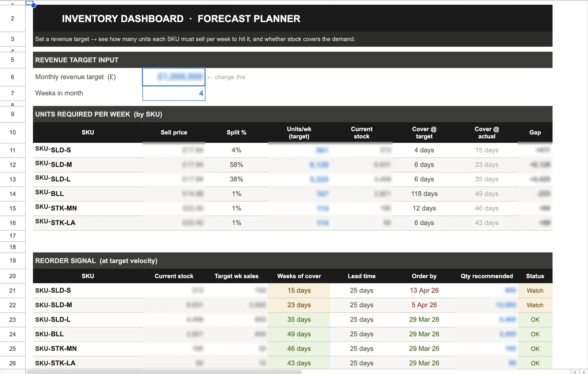Image resolution: width=588 pixels, height=374 pixels.
Task: Click OK status for SKU-STK-LA
Action: 535,363
